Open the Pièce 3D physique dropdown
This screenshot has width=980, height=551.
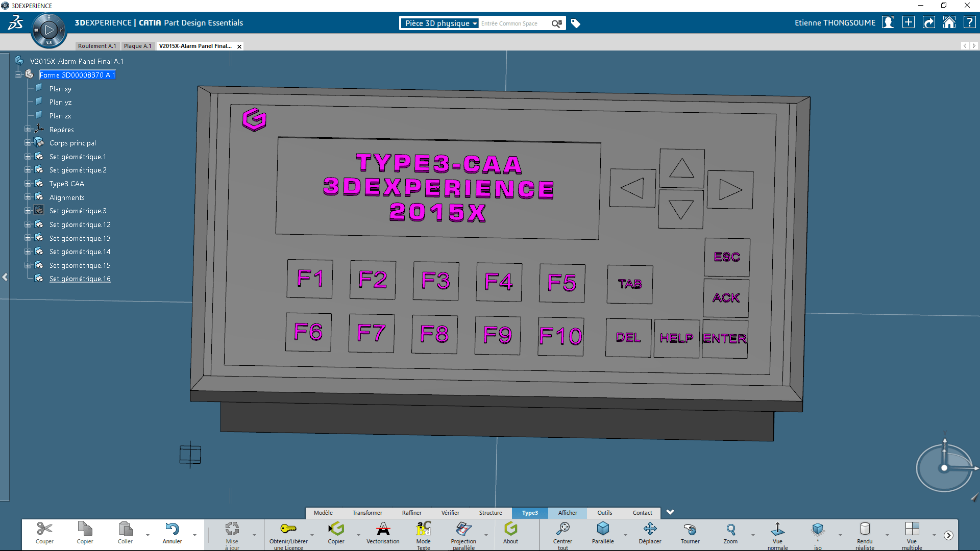[439, 23]
